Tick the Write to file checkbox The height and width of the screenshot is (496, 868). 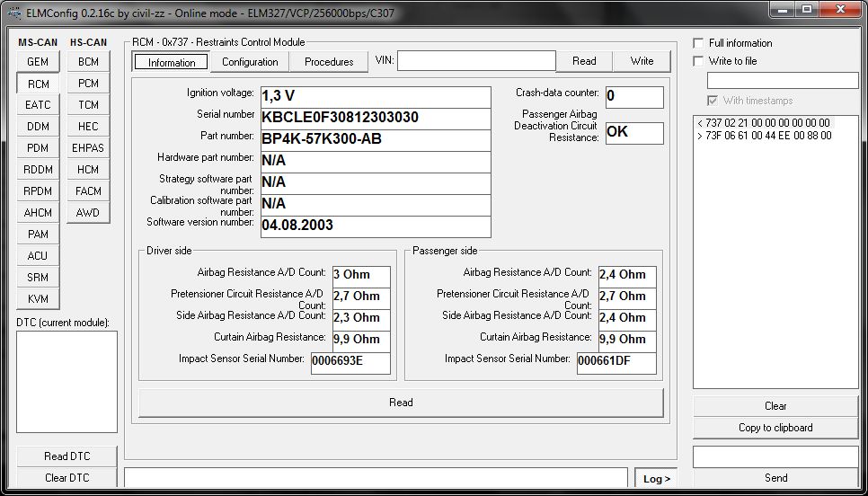tap(699, 61)
